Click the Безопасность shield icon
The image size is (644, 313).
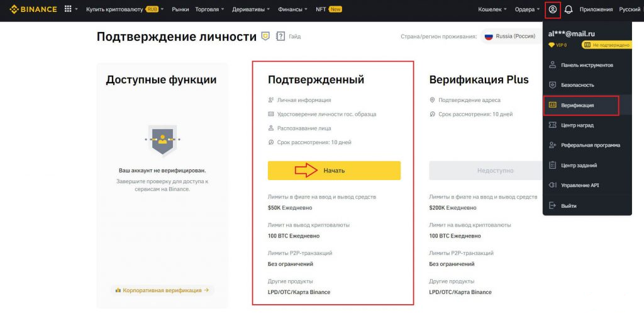[x=552, y=85]
